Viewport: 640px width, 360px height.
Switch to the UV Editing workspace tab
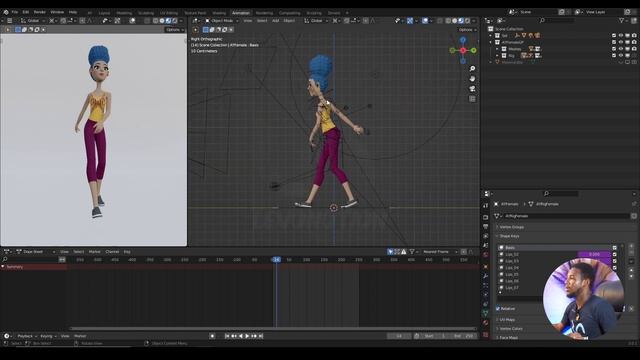pyautogui.click(x=169, y=13)
